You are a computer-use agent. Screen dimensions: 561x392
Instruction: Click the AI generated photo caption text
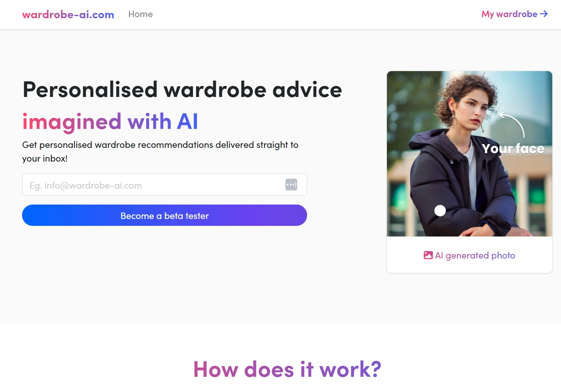475,256
